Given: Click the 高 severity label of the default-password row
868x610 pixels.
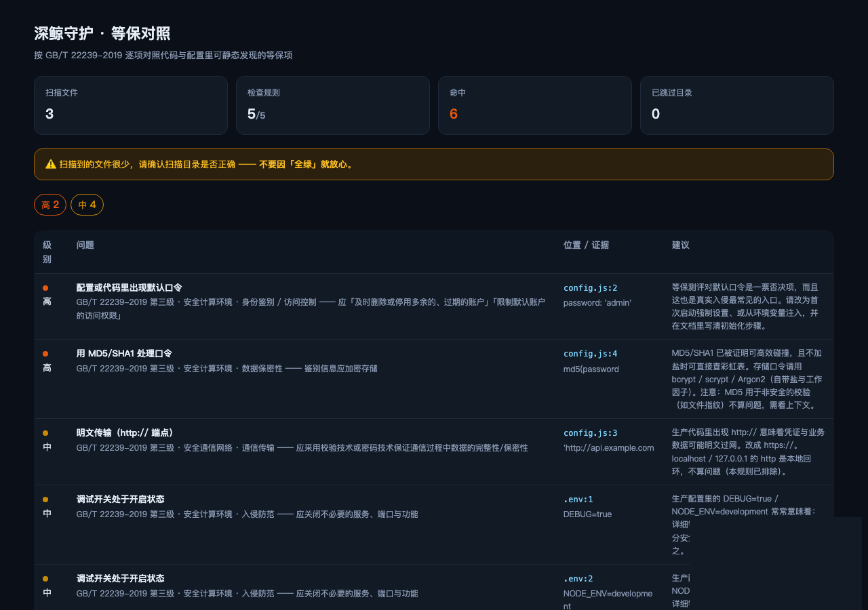Looking at the screenshot, I should [x=47, y=302].
